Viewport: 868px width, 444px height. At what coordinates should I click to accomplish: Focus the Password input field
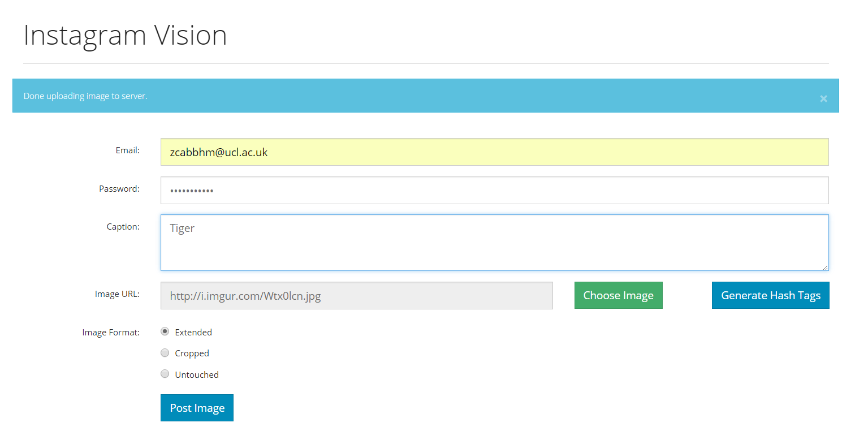pyautogui.click(x=495, y=191)
